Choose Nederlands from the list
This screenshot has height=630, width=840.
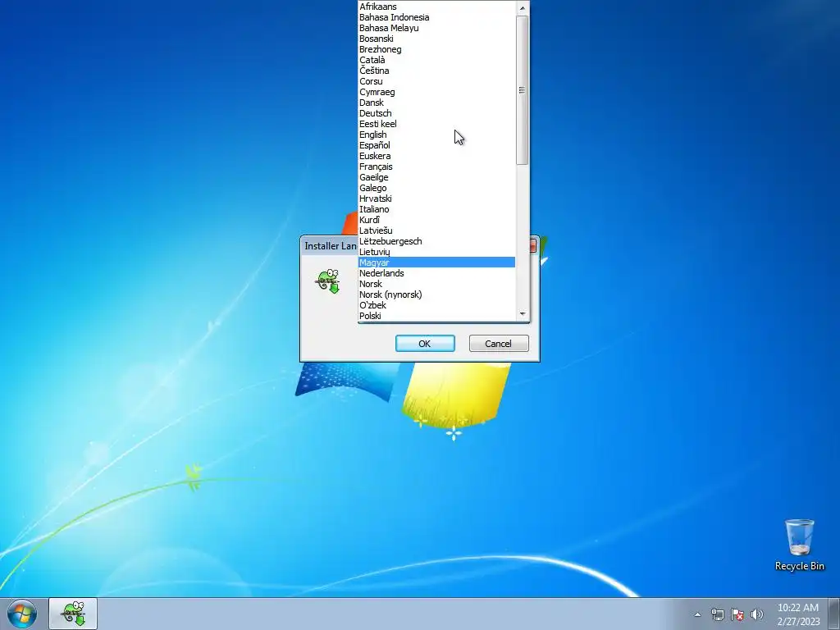[436, 273]
